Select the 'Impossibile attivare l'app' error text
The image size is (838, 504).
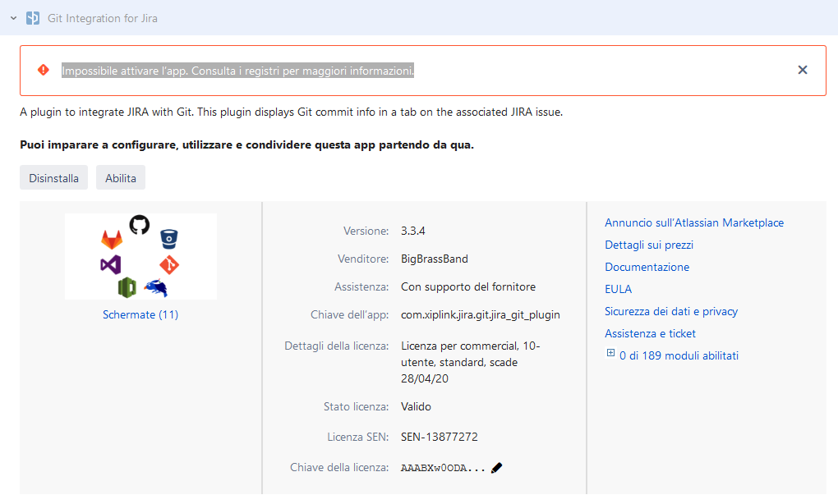tap(237, 71)
